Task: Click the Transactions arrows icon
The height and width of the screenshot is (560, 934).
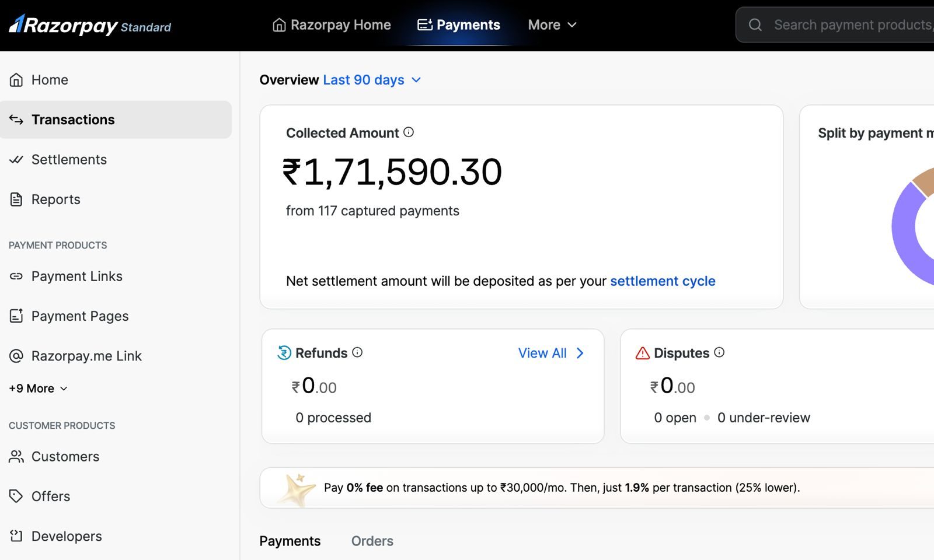Action: tap(16, 120)
